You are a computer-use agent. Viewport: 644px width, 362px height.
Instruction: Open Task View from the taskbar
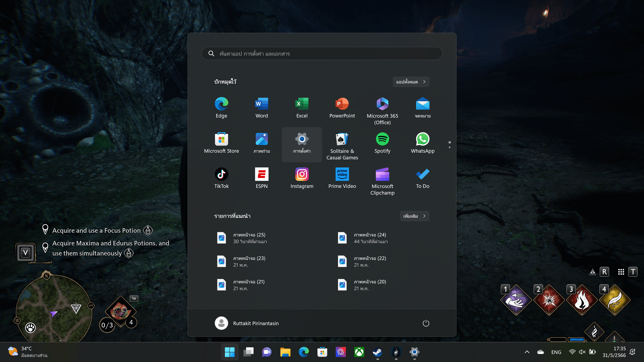(x=249, y=352)
